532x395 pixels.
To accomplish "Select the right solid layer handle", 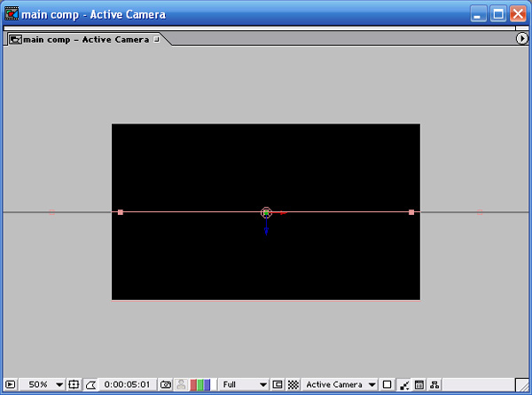I will click(x=411, y=212).
